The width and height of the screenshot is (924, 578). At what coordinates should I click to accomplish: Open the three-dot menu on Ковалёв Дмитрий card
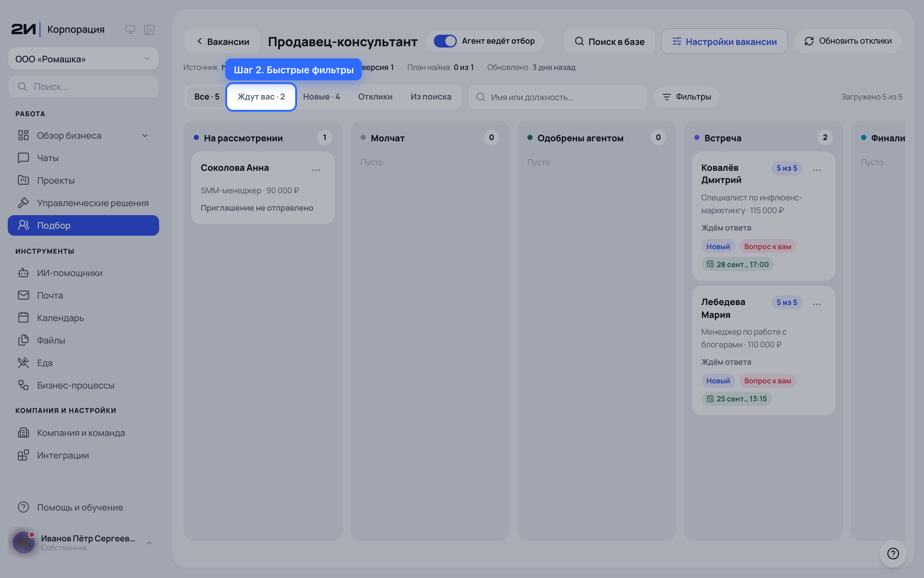click(817, 170)
